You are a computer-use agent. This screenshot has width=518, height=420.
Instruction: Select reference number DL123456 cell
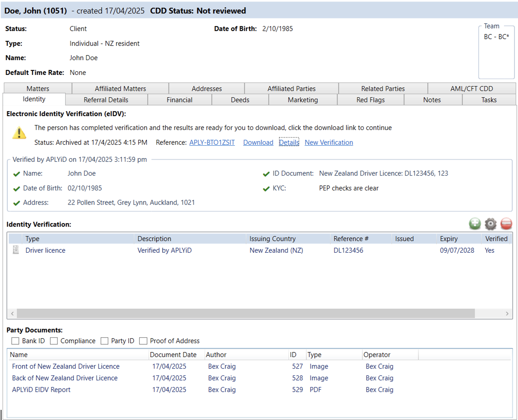(x=348, y=250)
